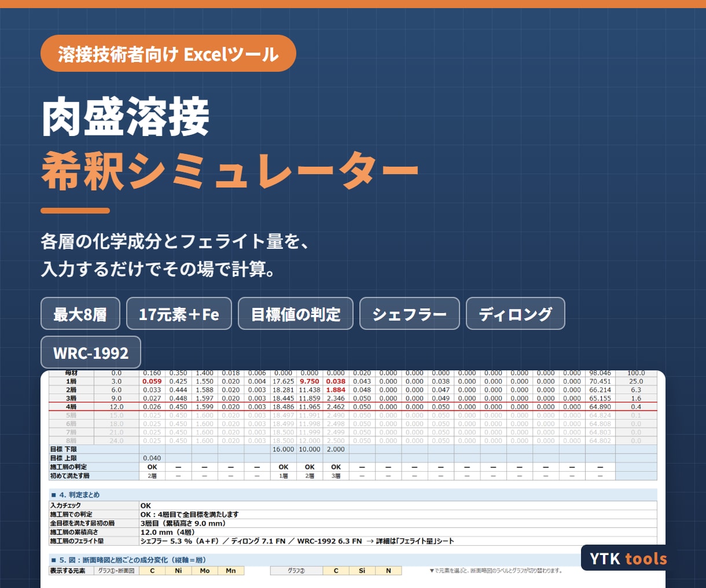Screen dimensions: 706x588
Task: Click the 目標値の判定 feature badge
Action: 296,314
